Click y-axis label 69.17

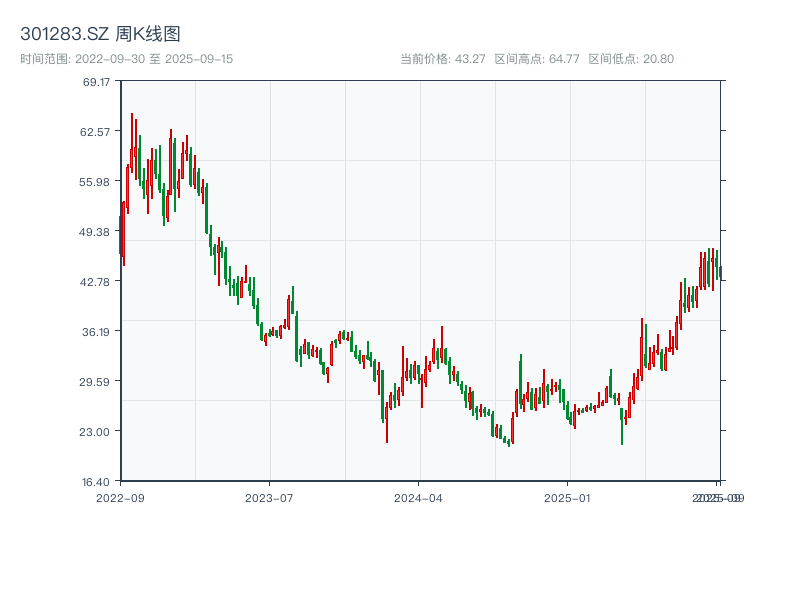tap(96, 82)
